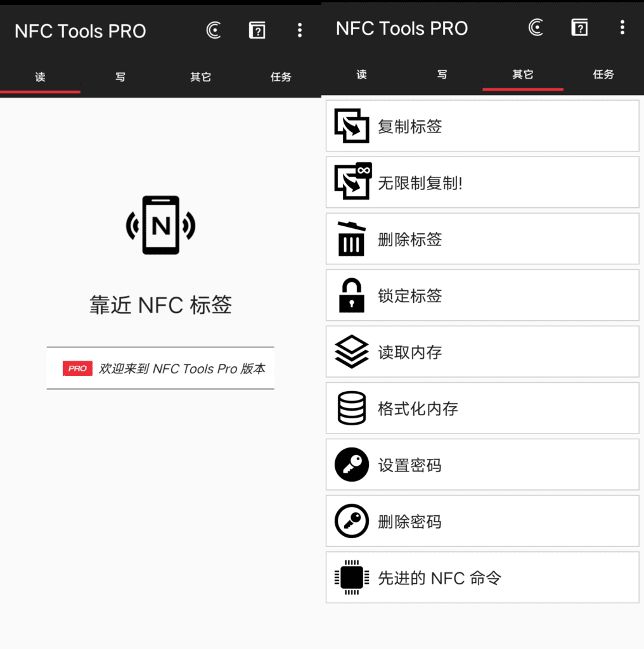Switch to the 任务 tab
Screen dimensions: 644x649
(x=603, y=75)
